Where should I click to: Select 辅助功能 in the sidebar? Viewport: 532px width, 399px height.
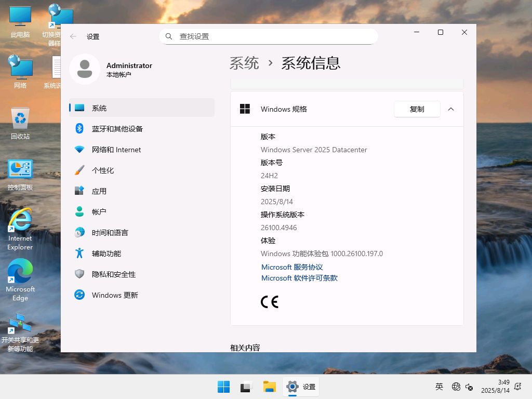(142, 254)
